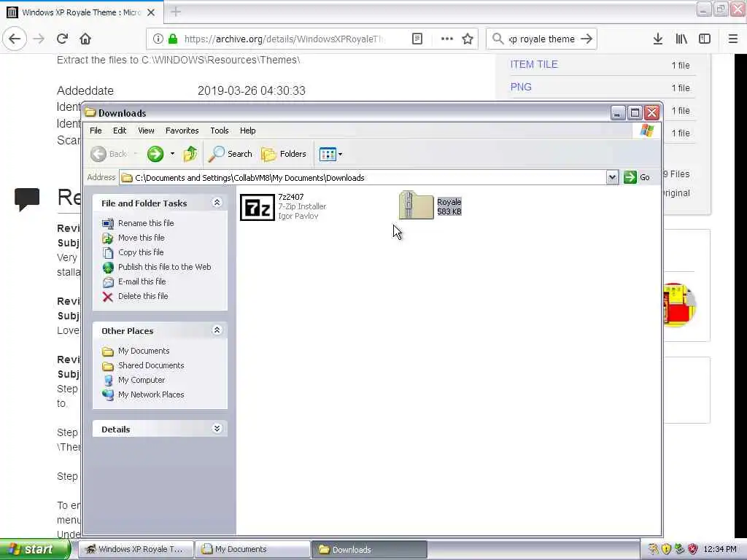Click Publish this file to the Web
The image size is (747, 560).
coord(157,267)
